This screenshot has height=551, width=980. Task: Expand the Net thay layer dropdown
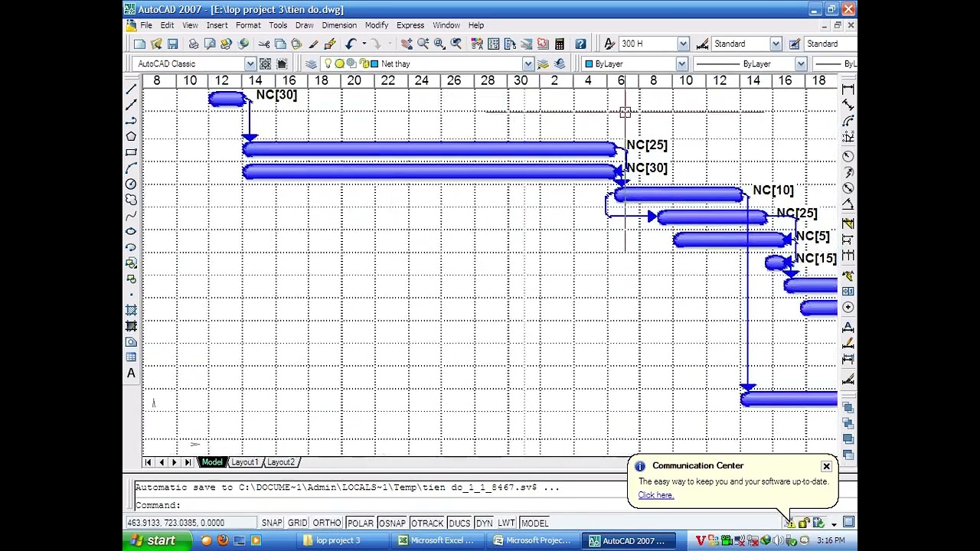click(x=528, y=64)
